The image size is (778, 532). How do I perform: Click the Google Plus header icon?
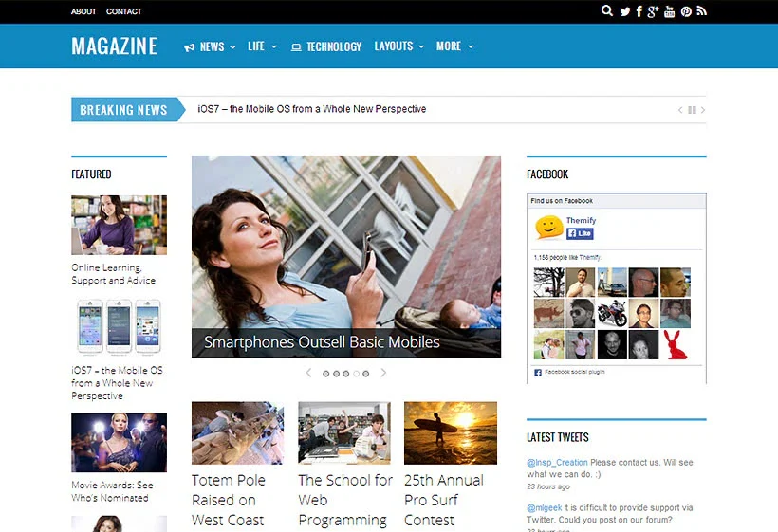653,11
